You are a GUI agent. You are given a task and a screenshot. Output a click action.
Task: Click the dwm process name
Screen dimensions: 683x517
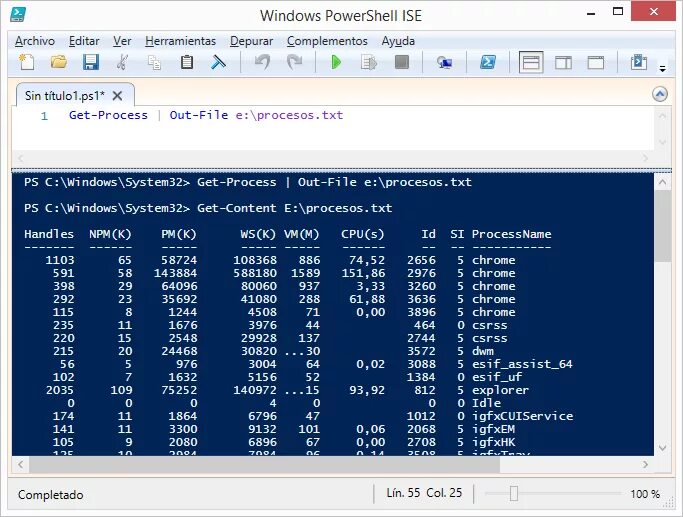(x=483, y=351)
